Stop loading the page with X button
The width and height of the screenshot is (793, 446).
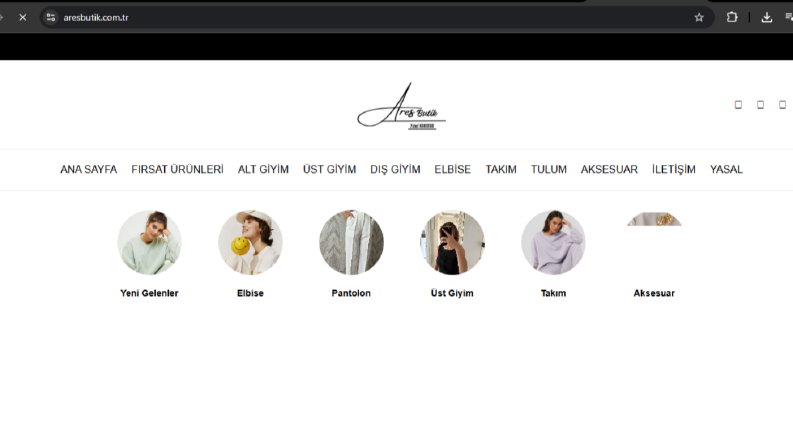23,17
